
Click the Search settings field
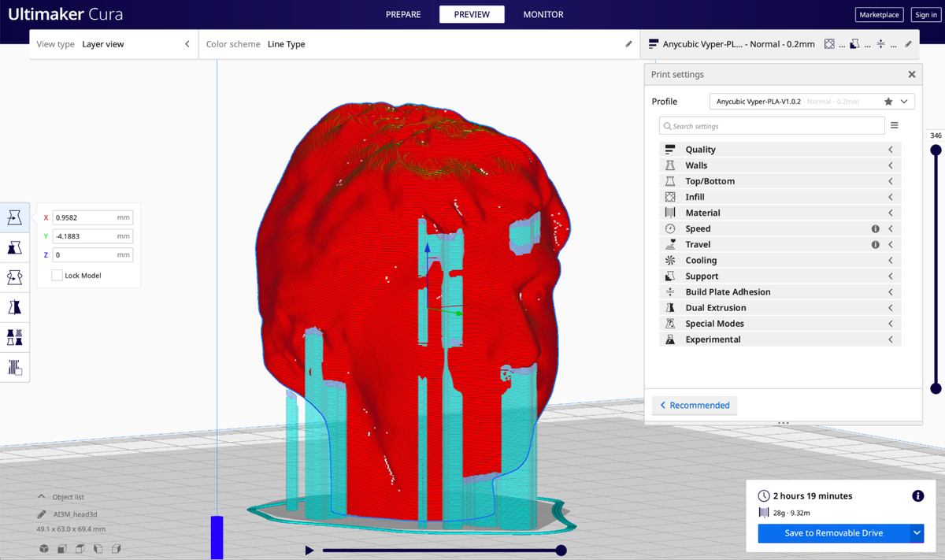772,126
